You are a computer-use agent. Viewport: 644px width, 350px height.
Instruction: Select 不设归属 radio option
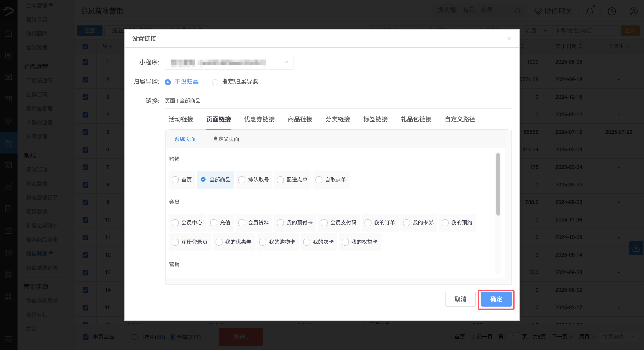(x=168, y=82)
